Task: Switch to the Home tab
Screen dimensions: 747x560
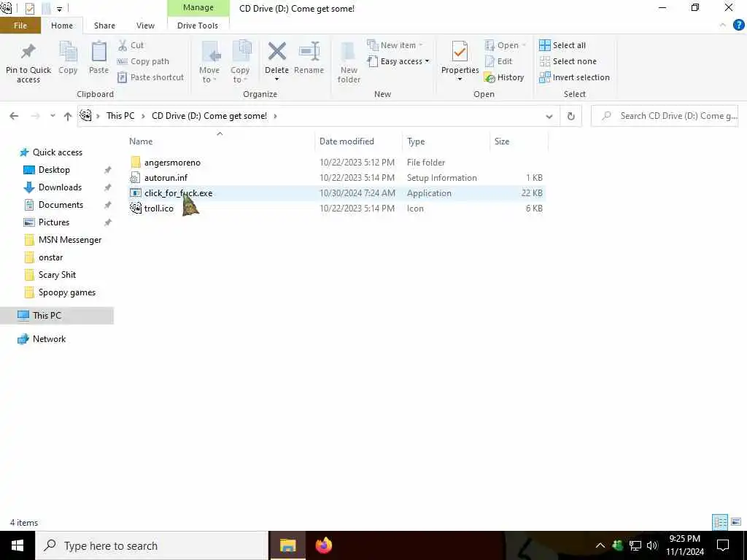Action: [62, 26]
